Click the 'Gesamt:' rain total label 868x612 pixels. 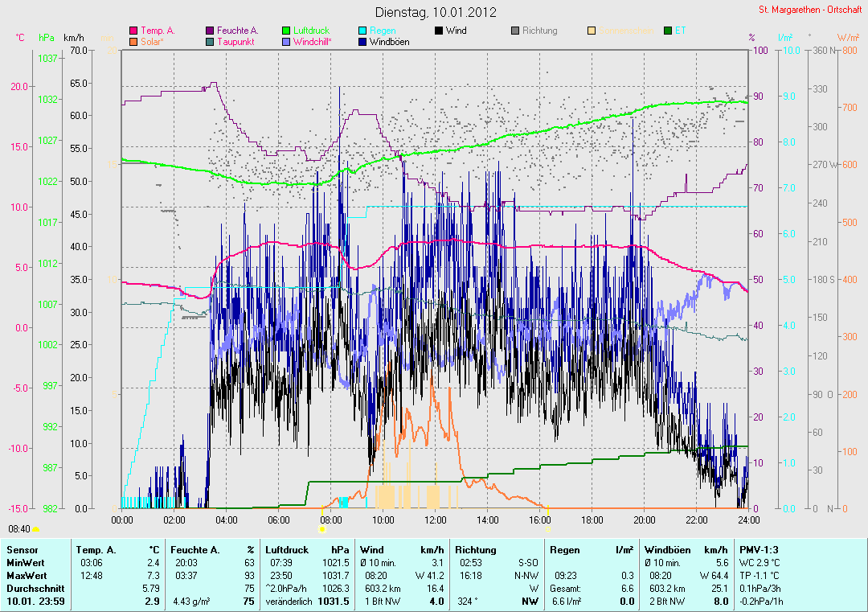(565, 589)
